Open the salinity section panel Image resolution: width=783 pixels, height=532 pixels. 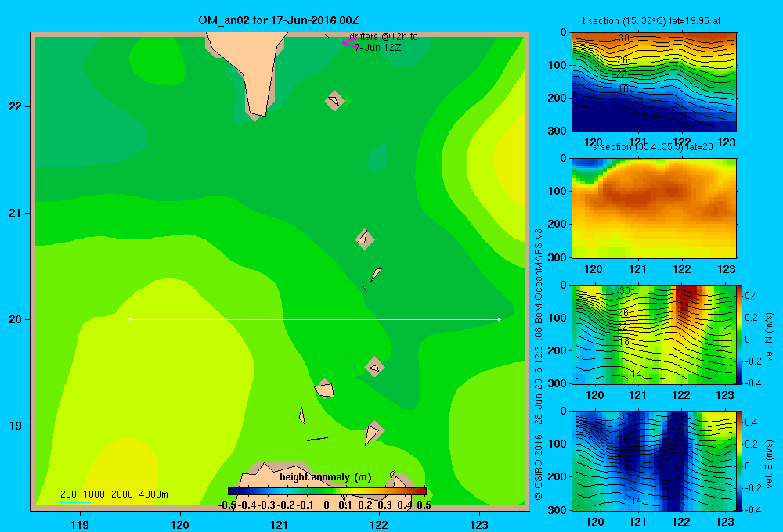pos(654,208)
